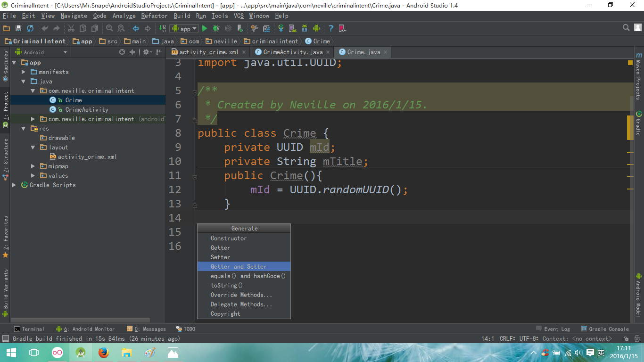
Task: Open the Messages tool window
Action: [147, 329]
